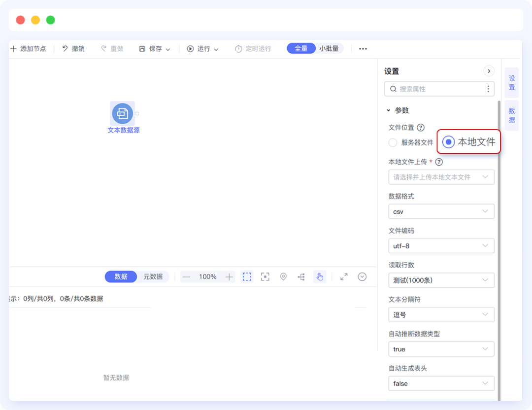Click the 文本数据源 node on the canvas
This screenshot has height=410, width=532.
(x=122, y=114)
